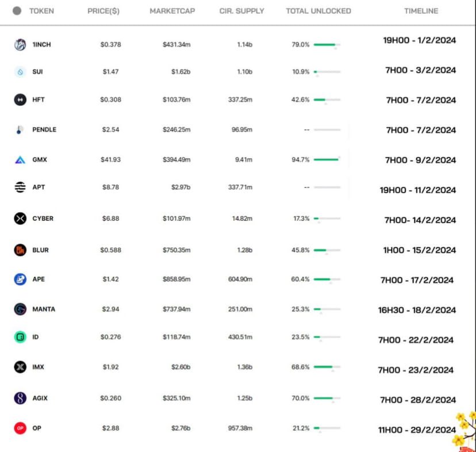The image size is (476, 452).
Task: Select the SUI price $1.47
Action: click(x=110, y=72)
